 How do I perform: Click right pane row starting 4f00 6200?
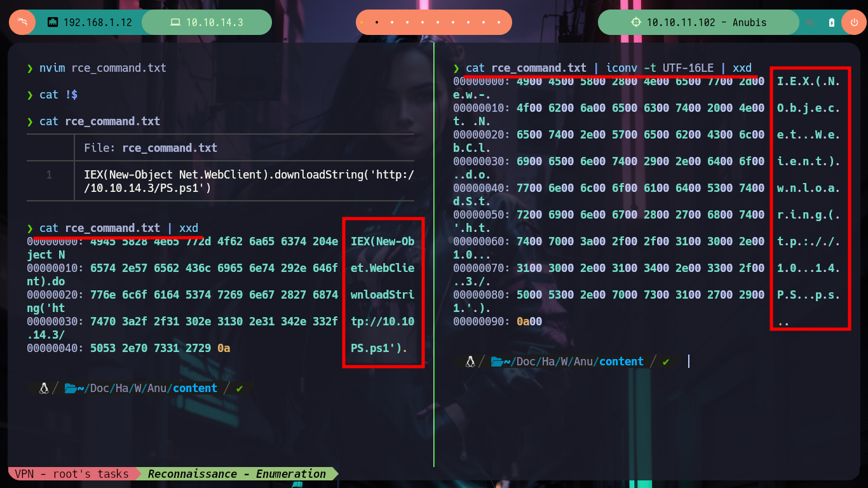[641, 108]
